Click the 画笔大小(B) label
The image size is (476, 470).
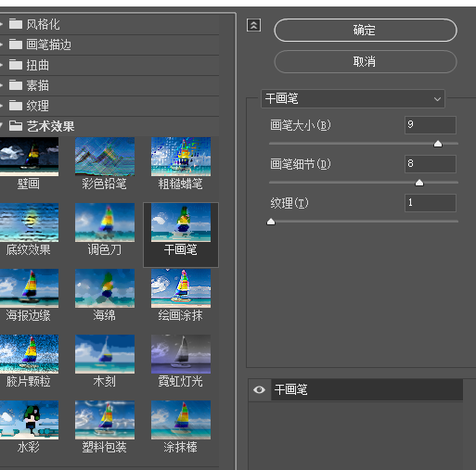301,125
